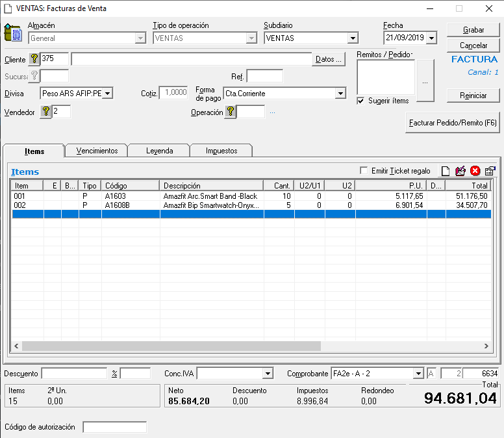The width and height of the screenshot is (504, 438).
Task: Open the Forma de pago dropdown
Action: pyautogui.click(x=340, y=94)
